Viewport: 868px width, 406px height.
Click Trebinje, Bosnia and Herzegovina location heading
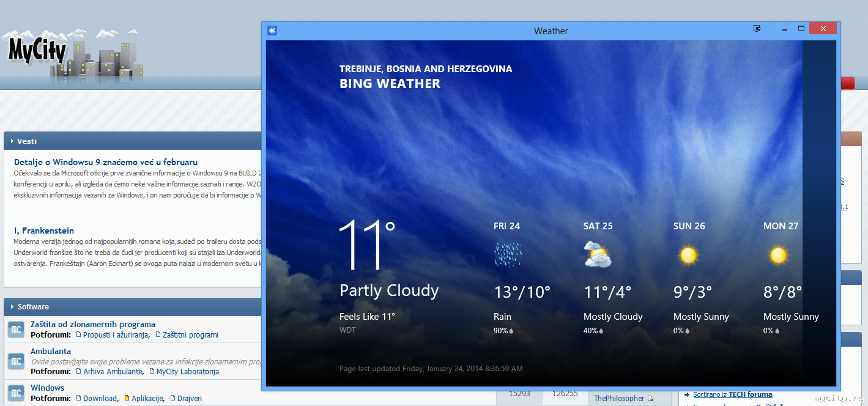pyautogui.click(x=426, y=69)
